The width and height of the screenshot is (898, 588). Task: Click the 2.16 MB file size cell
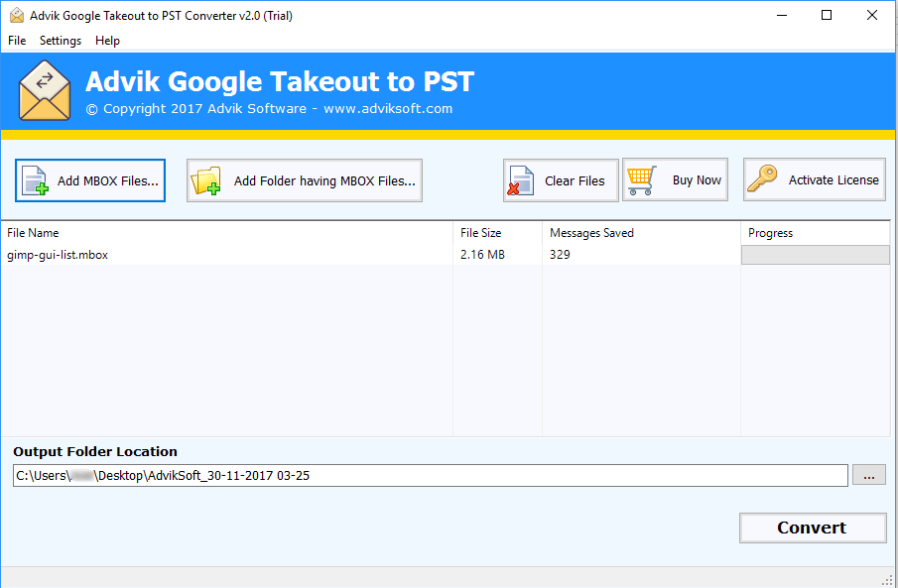[483, 255]
